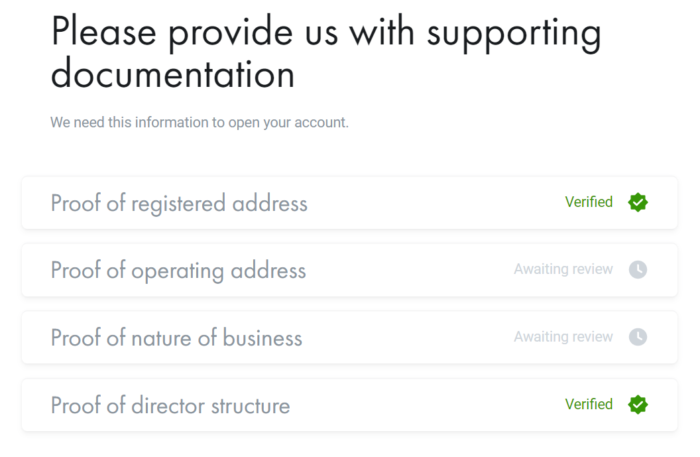Click Awaiting review text for nature of business
This screenshot has height=457, width=700.
click(x=563, y=337)
